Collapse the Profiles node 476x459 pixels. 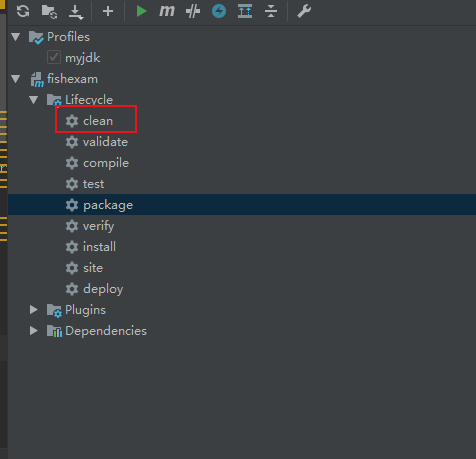16,36
